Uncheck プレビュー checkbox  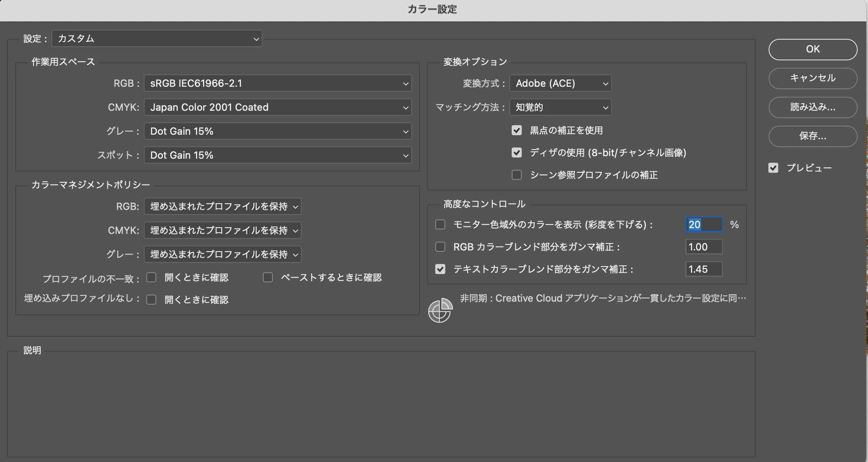click(x=773, y=168)
